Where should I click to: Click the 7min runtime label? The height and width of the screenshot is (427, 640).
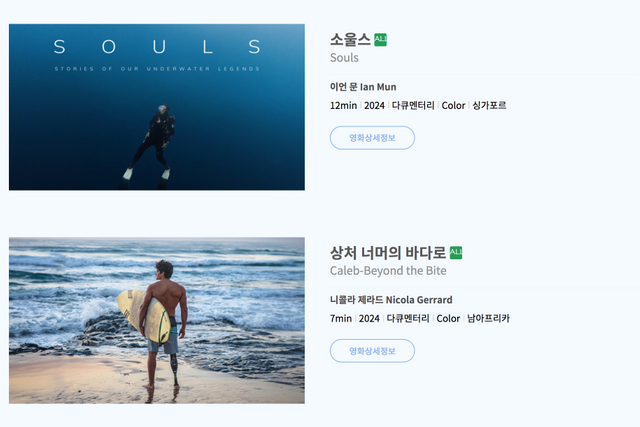coord(341,318)
